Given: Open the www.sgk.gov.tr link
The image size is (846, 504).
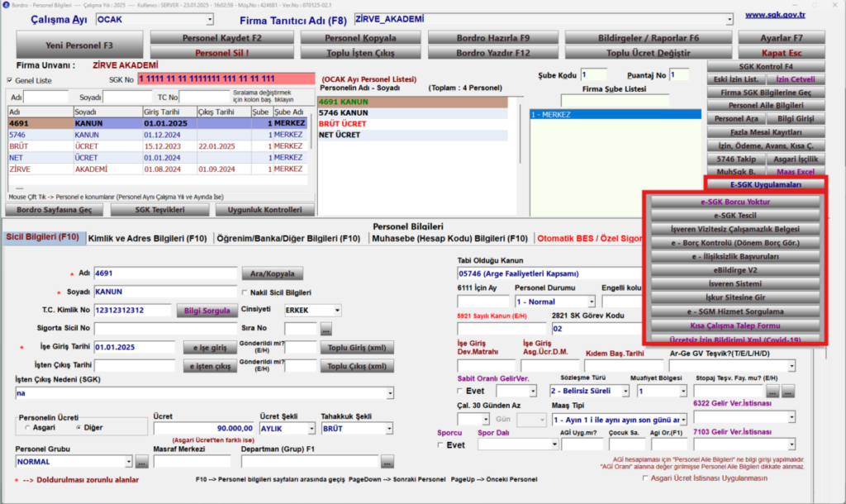Looking at the screenshot, I should point(775,15).
